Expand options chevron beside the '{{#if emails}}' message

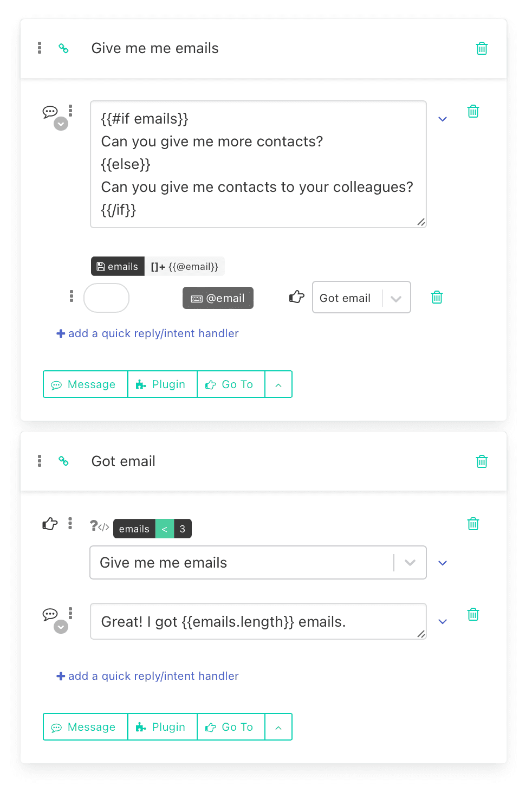click(x=443, y=119)
